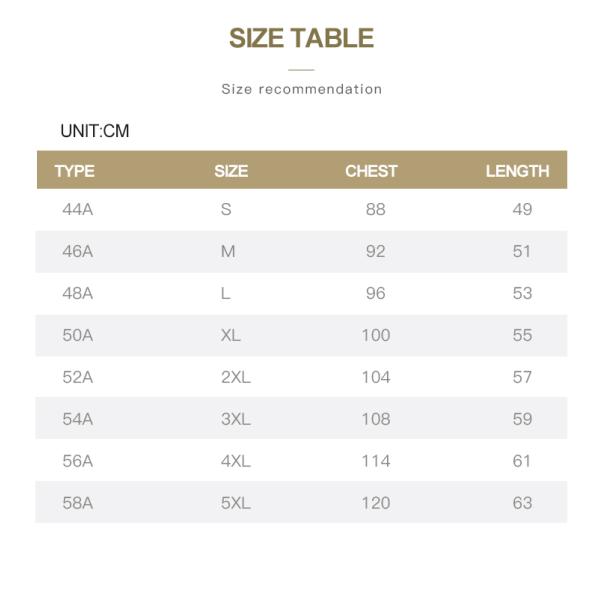
Task: Click length value 63
Action: point(522,503)
